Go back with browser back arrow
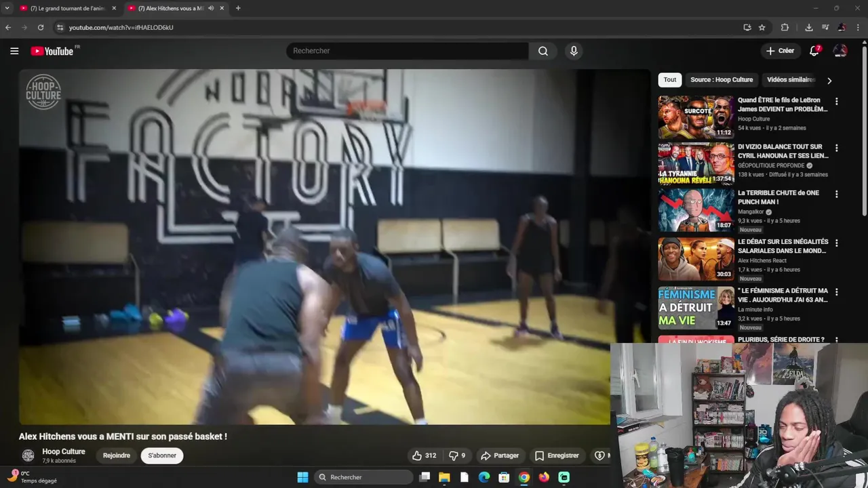 [x=8, y=27]
